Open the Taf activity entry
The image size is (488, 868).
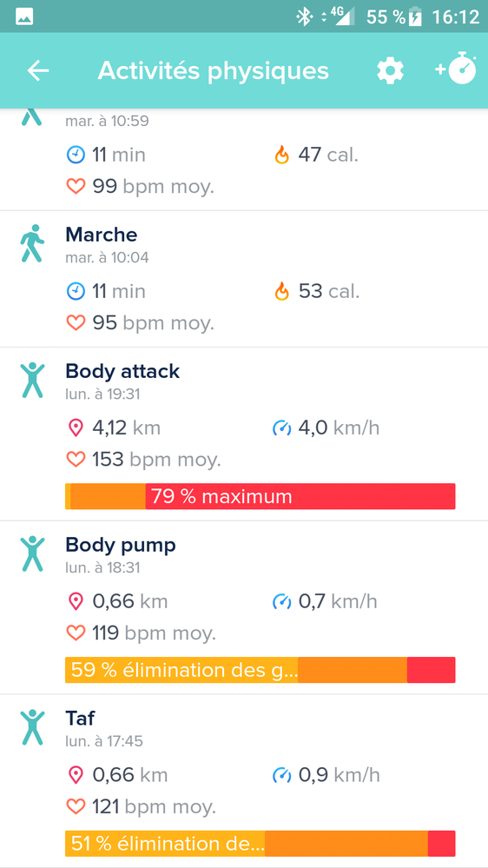244,780
